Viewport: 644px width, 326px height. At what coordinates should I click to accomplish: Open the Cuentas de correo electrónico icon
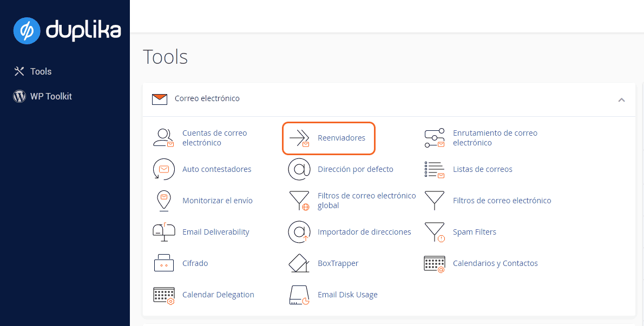[163, 138]
